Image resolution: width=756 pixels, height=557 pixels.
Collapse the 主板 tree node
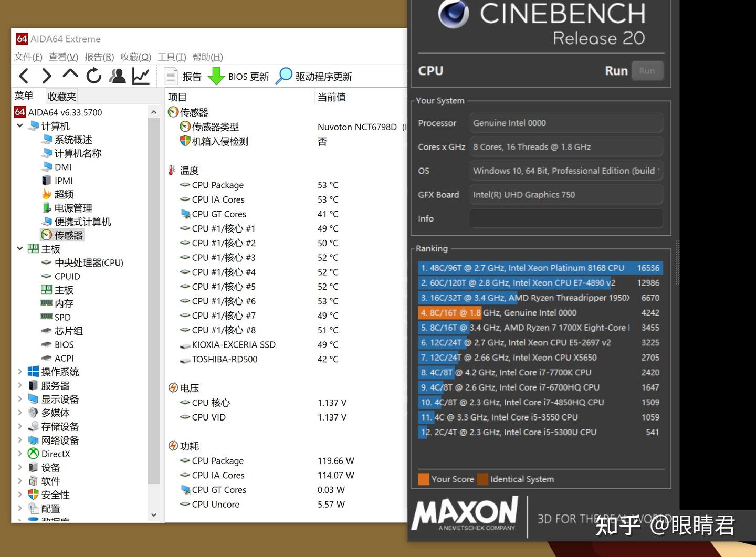[x=20, y=249]
